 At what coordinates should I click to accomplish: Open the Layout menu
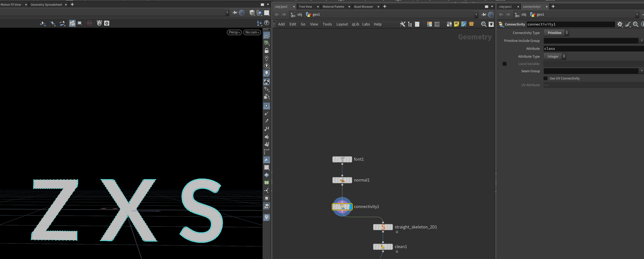coord(342,24)
